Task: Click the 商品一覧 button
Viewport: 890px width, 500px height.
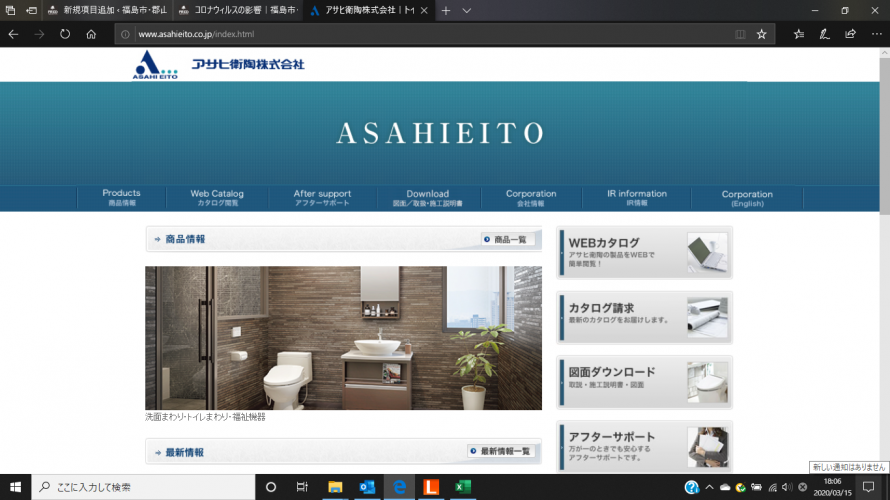Action: point(508,240)
